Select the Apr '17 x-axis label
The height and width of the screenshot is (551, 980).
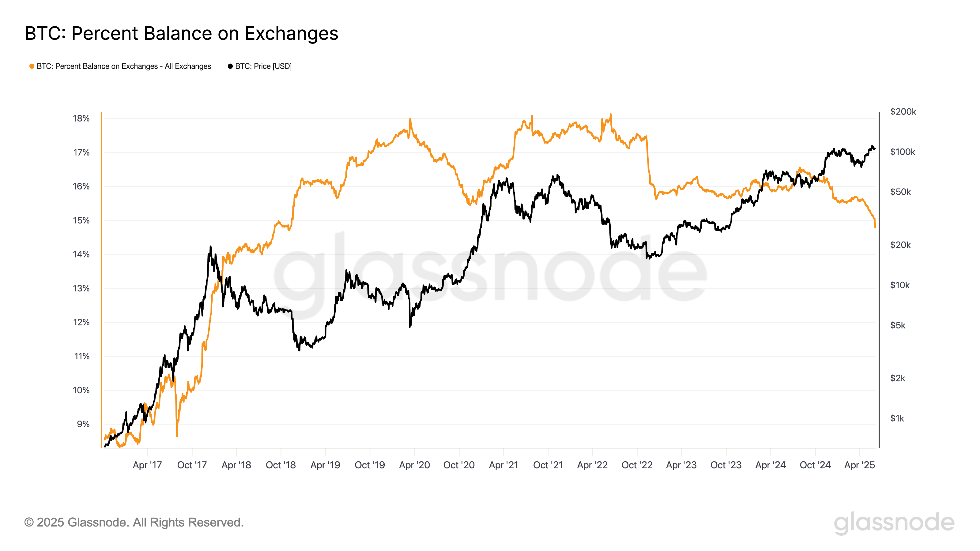coord(147,465)
